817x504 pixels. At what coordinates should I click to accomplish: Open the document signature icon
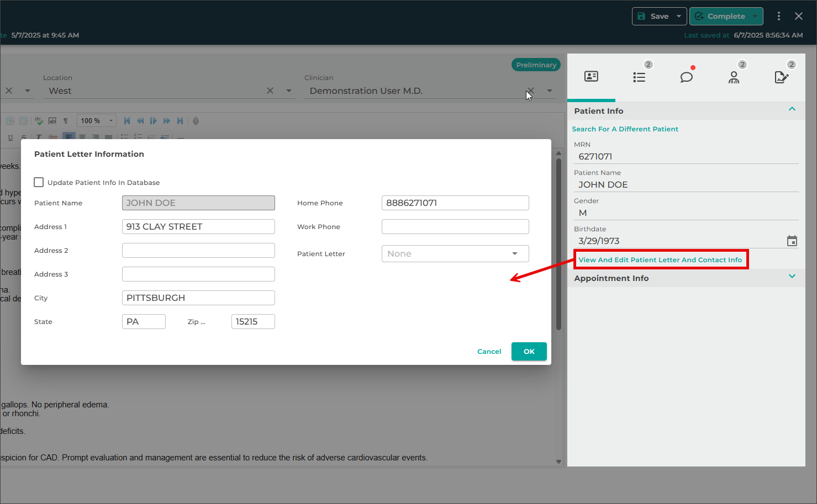pos(781,77)
